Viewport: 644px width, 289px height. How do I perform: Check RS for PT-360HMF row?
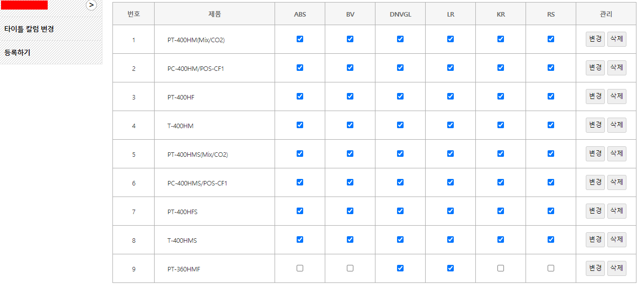pos(551,268)
